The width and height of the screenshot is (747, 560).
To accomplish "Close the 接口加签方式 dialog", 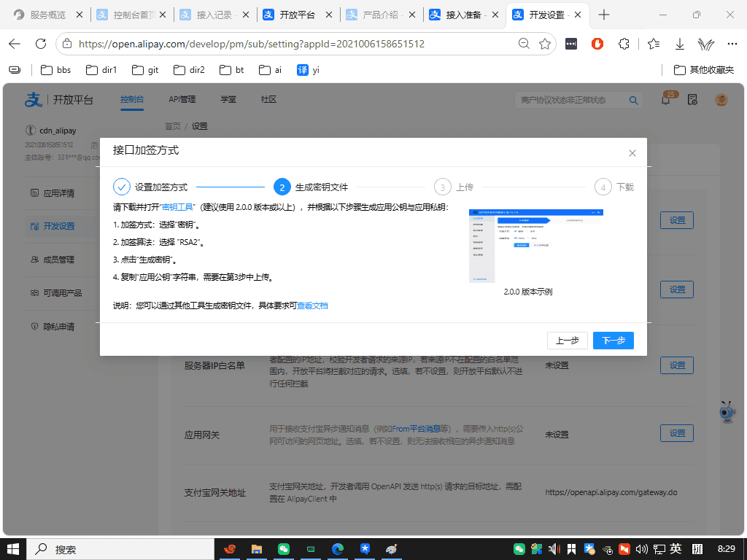I will click(x=632, y=153).
